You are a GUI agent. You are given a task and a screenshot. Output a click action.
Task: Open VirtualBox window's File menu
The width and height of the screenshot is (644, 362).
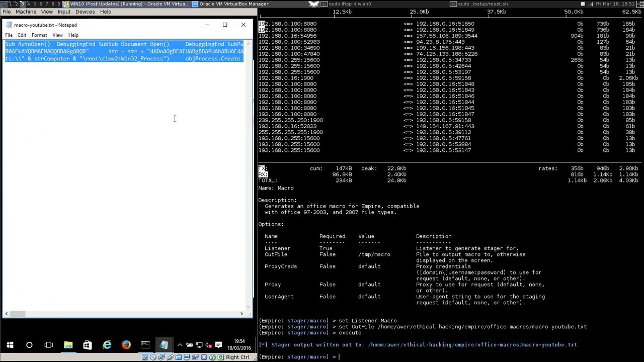coord(7,12)
